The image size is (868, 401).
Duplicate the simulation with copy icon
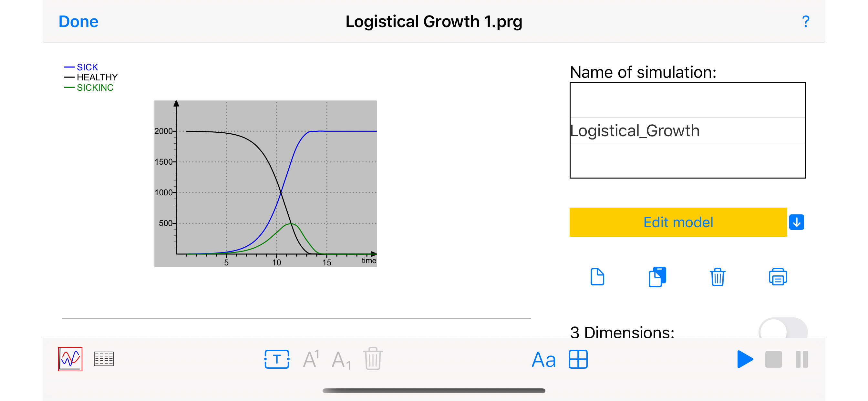(x=657, y=277)
